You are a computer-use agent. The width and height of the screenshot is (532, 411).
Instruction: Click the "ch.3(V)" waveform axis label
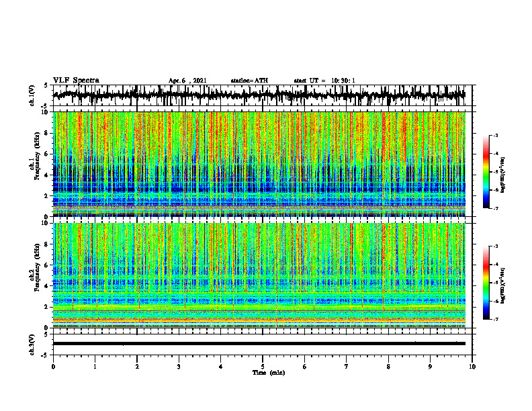click(32, 345)
